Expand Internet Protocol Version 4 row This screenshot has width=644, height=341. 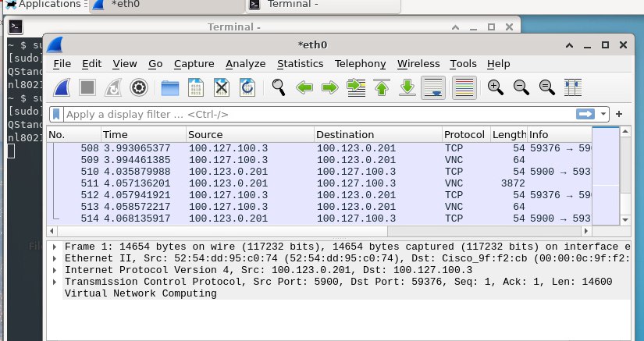(54, 270)
